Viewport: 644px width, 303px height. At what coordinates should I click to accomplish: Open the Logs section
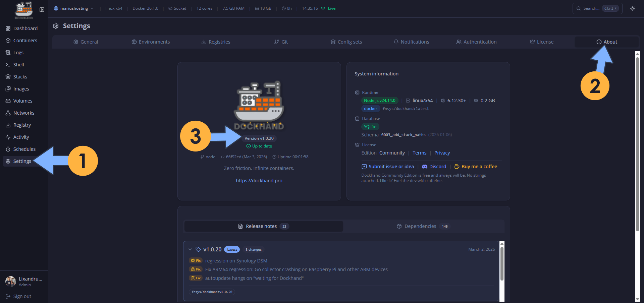(x=18, y=52)
